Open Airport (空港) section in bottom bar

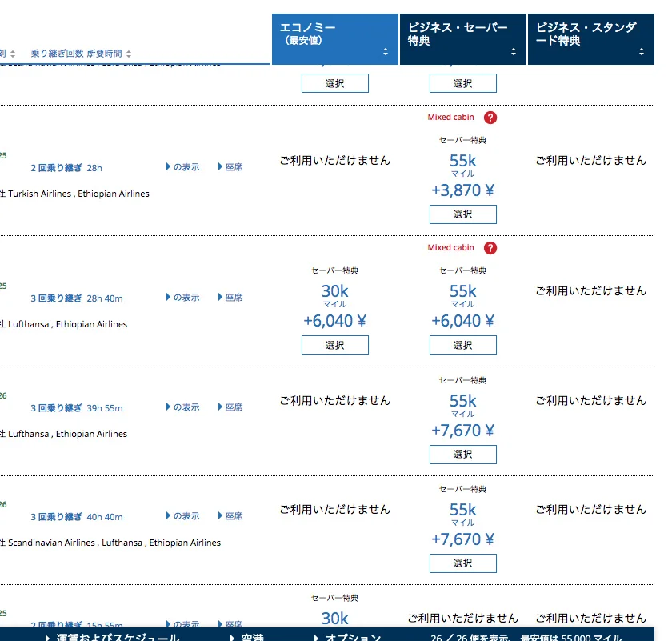click(247, 637)
